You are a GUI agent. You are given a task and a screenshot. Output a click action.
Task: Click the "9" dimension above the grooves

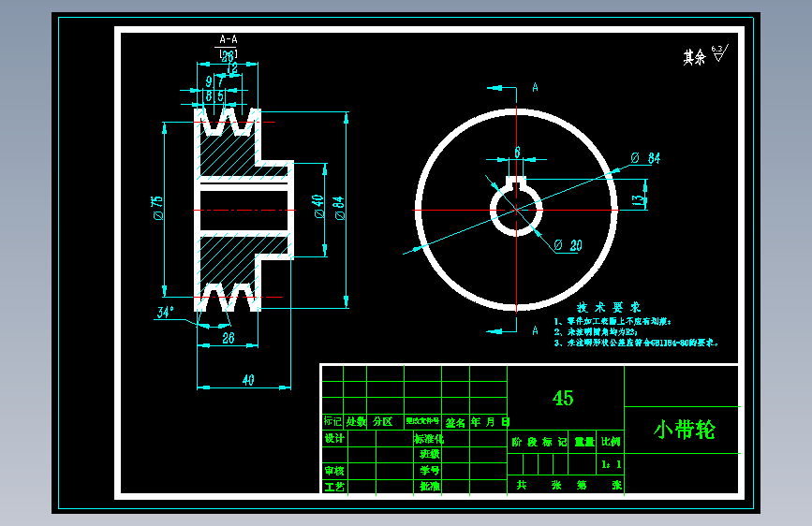209,81
